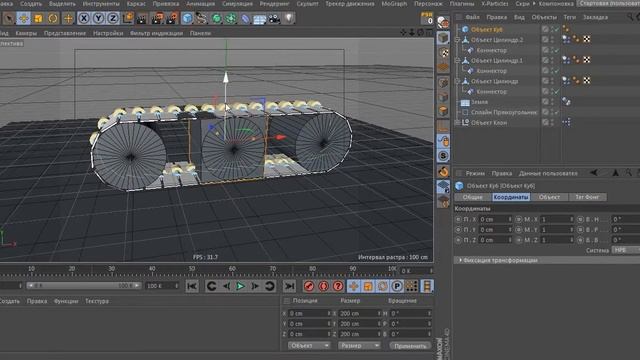The image size is (640, 360).
Task: Click the red question-mark keyframe selection icon
Action: click(338, 286)
